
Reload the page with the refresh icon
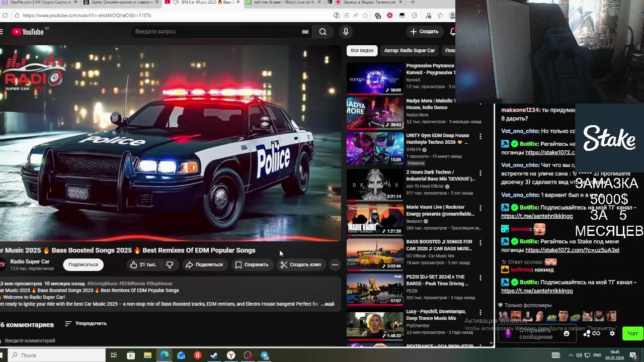[5, 16]
